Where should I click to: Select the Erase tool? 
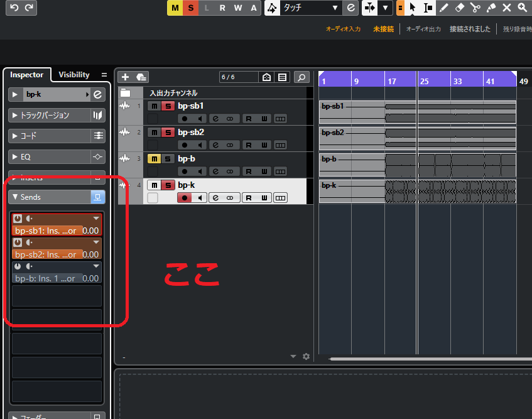(459, 8)
